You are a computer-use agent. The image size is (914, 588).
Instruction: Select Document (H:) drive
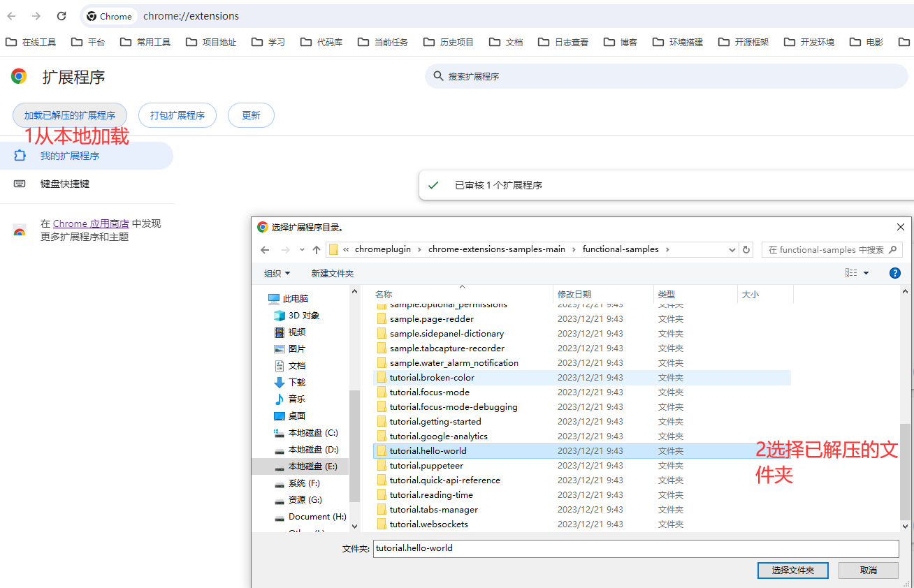click(310, 517)
